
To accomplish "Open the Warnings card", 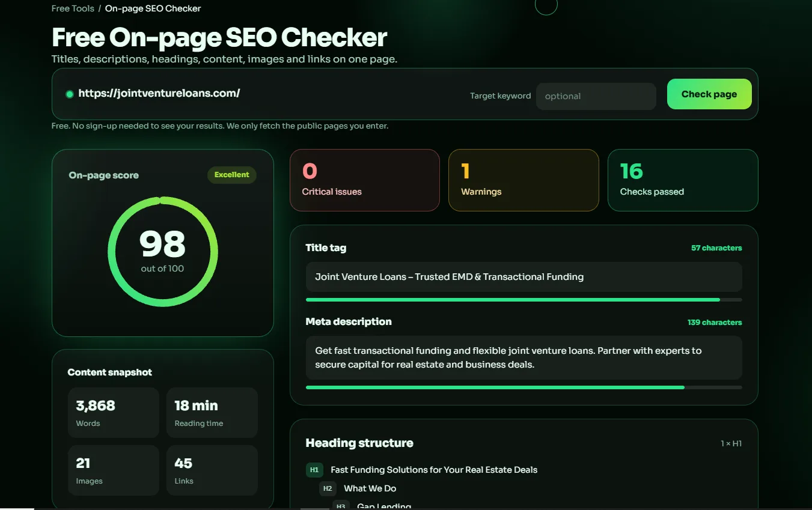I will [524, 180].
